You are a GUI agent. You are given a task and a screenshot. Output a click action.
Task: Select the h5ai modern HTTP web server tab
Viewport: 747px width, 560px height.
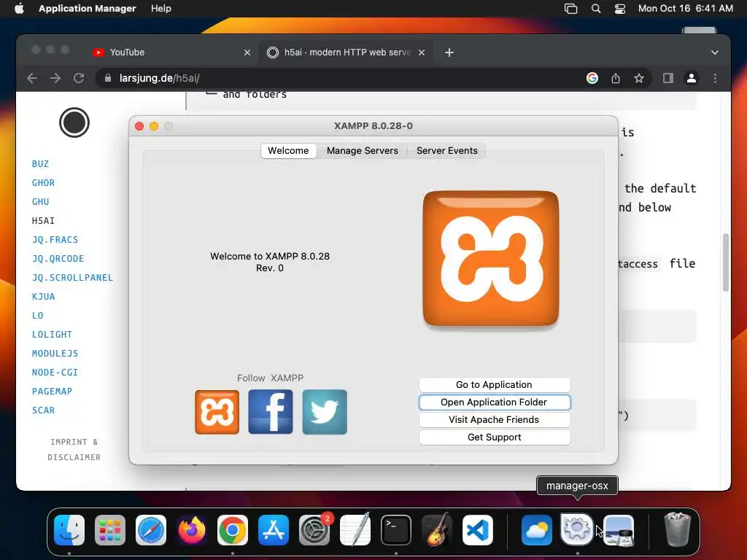346,52
